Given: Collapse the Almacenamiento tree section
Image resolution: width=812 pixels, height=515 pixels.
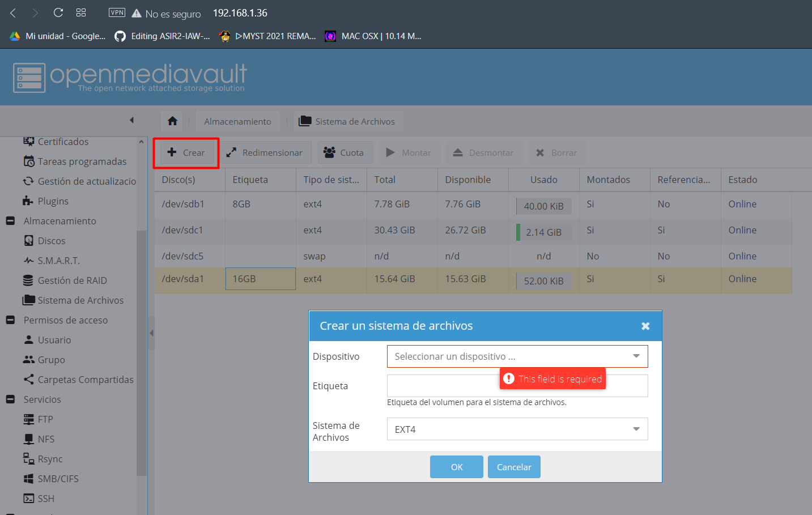Looking at the screenshot, I should [10, 221].
